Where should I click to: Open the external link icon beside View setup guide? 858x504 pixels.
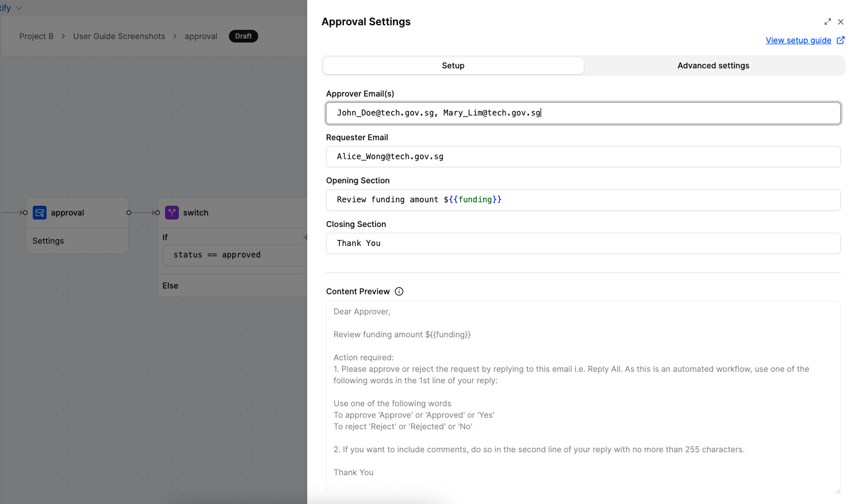[x=841, y=40]
